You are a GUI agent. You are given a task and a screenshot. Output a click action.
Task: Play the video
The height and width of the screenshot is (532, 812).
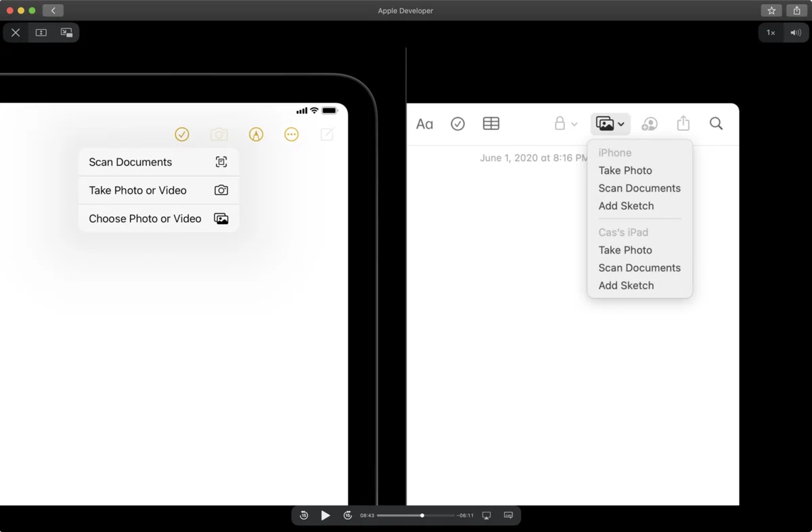325,516
